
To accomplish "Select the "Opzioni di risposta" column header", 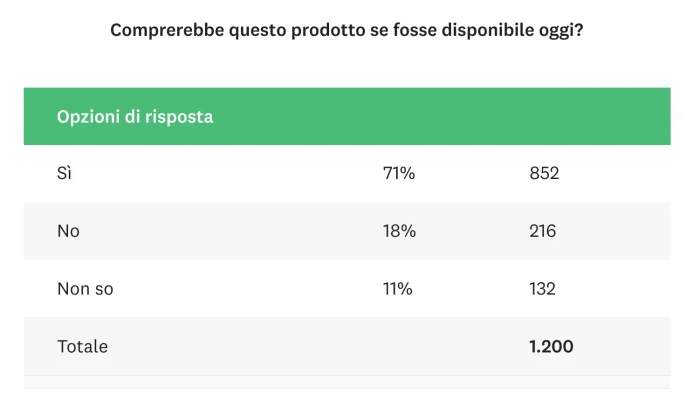I will tap(135, 116).
